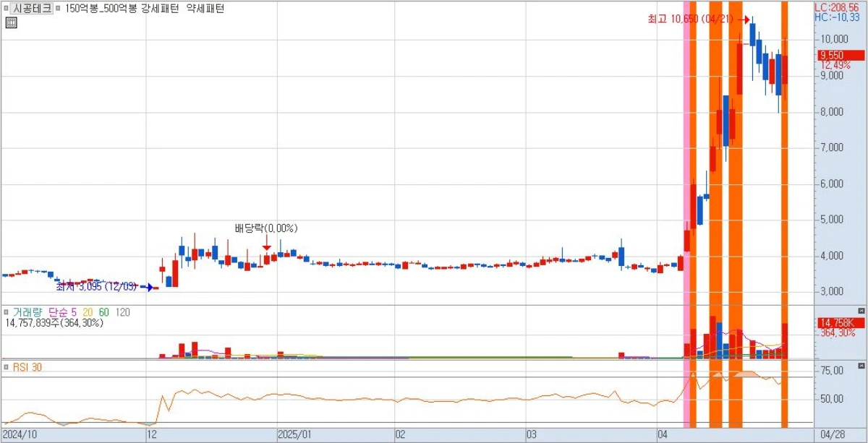The width and height of the screenshot is (868, 443).
Task: Click the red 9,550 current price tag
Action: click(x=841, y=55)
